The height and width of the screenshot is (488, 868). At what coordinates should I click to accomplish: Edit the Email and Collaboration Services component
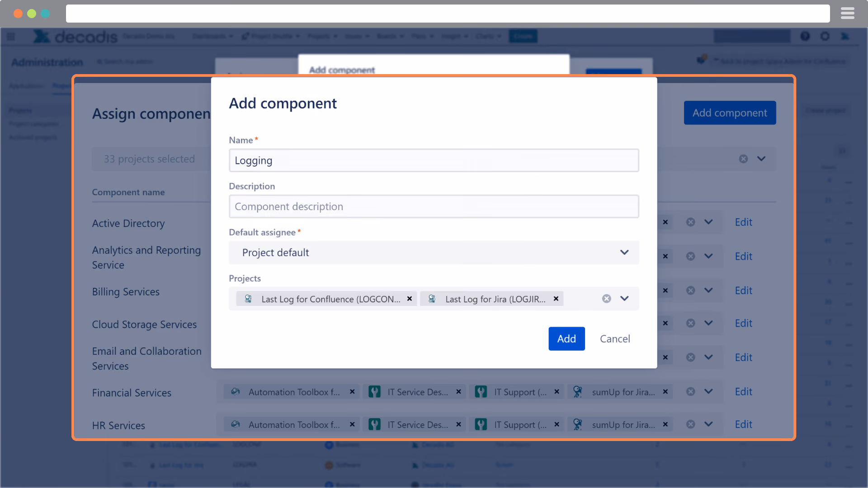pos(743,357)
